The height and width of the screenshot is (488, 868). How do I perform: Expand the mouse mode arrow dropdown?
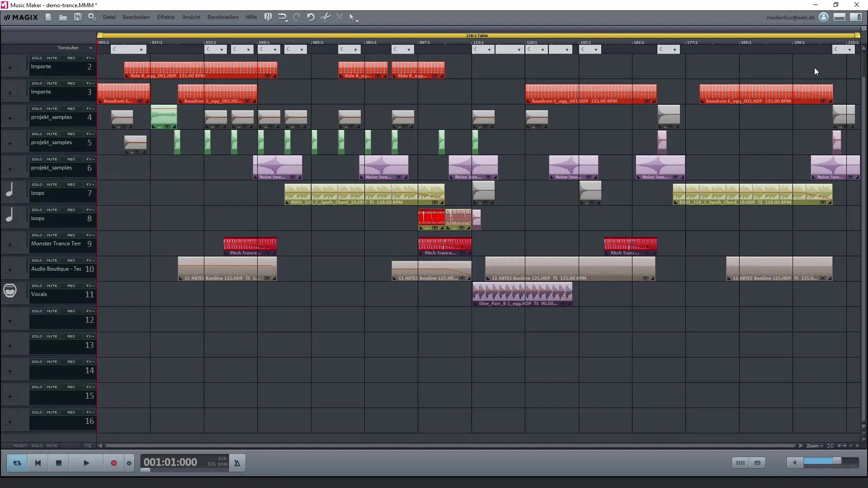point(357,20)
